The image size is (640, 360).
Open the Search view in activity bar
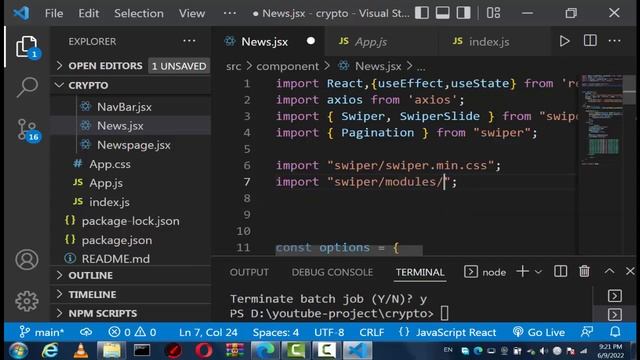point(27,87)
